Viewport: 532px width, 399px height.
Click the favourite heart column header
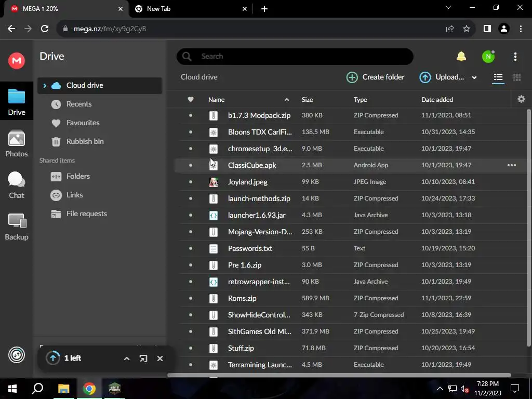[x=190, y=99]
